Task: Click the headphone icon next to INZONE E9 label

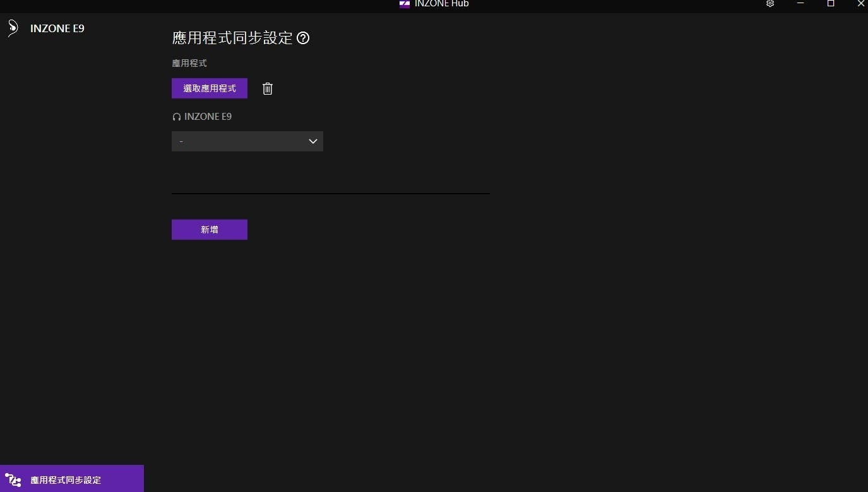Action: click(x=177, y=117)
